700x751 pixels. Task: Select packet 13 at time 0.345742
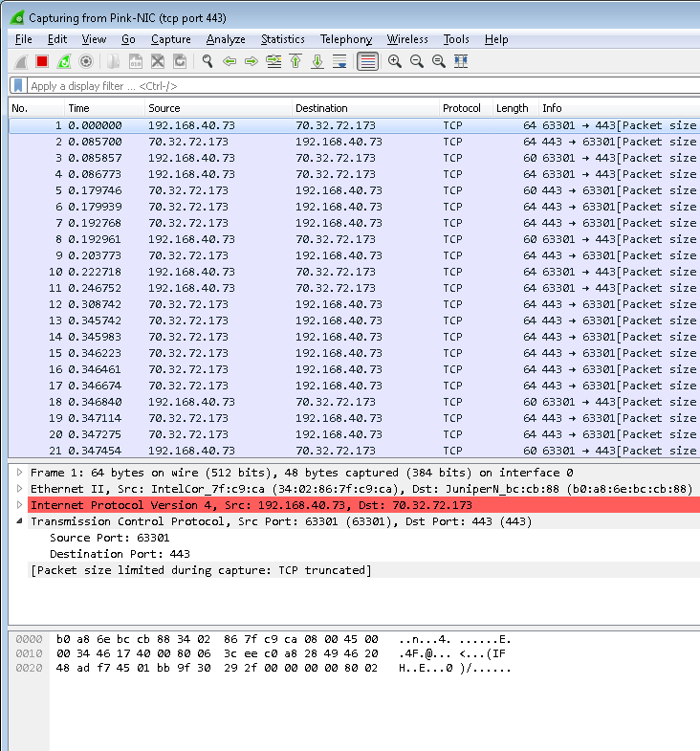pyautogui.click(x=355, y=320)
